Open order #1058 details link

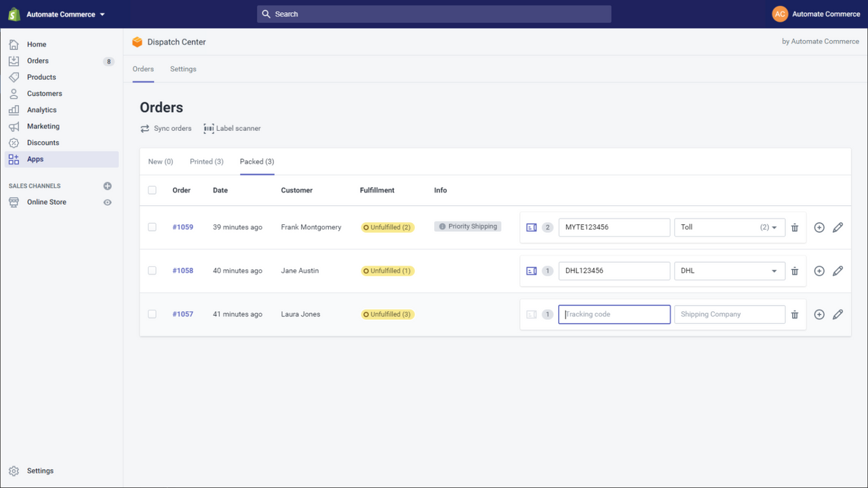pos(182,270)
